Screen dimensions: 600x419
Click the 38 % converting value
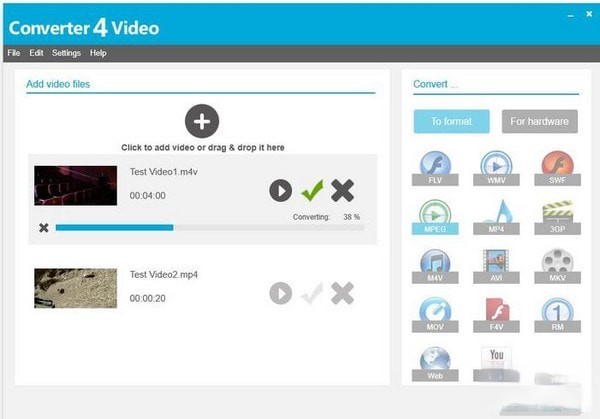point(351,217)
